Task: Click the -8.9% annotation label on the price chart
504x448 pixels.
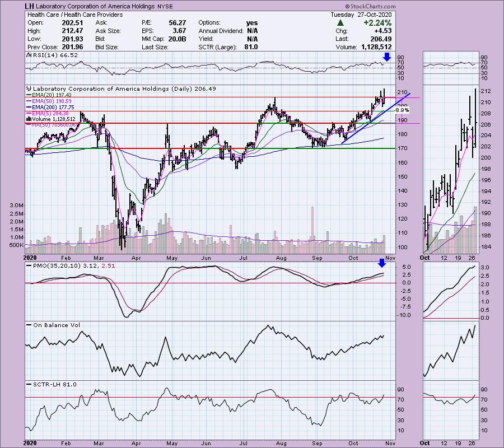Action: 402,110
